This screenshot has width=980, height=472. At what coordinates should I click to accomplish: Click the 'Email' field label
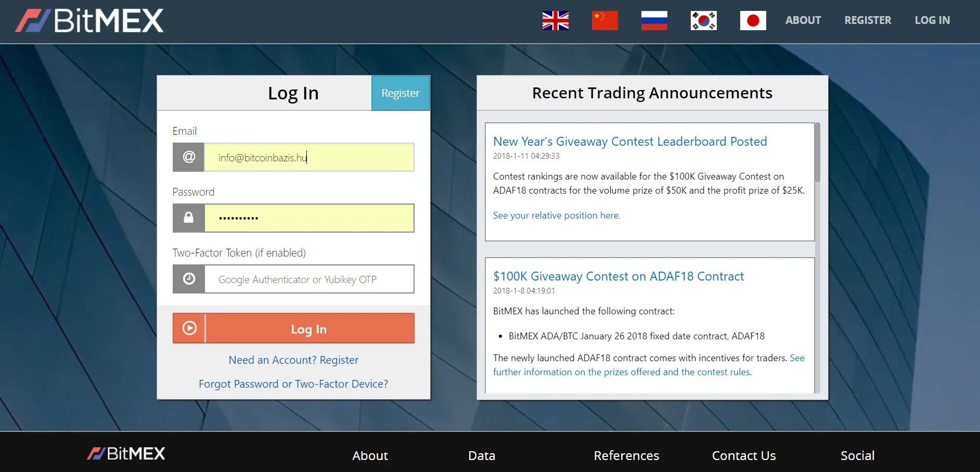pyautogui.click(x=185, y=131)
